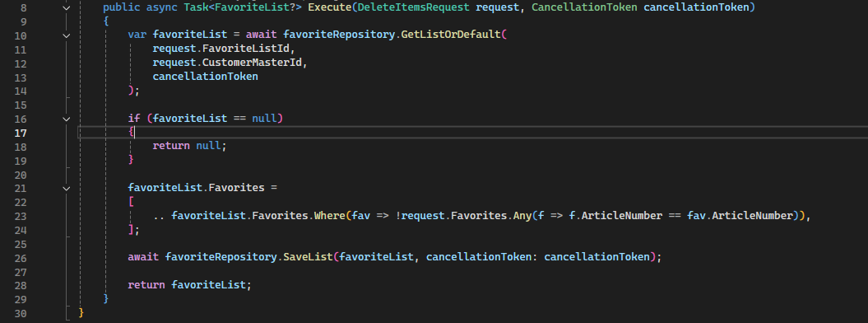Click 'return favoriteList;' on line 28
This screenshot has height=323, width=868.
point(190,285)
